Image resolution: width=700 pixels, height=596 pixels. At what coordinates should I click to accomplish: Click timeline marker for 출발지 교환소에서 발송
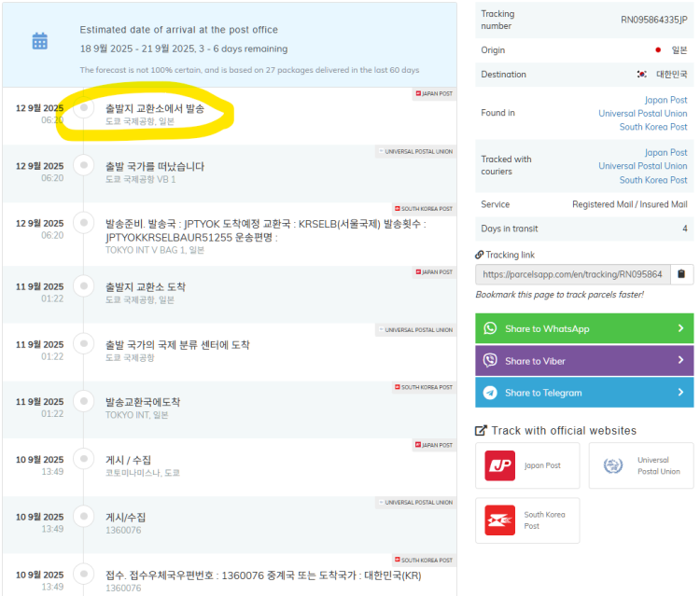click(x=83, y=107)
